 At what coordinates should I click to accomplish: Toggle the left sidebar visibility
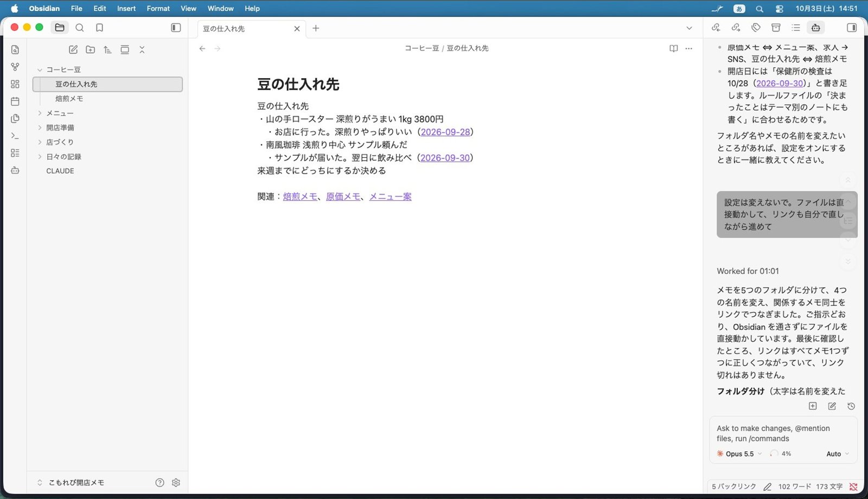pyautogui.click(x=176, y=28)
